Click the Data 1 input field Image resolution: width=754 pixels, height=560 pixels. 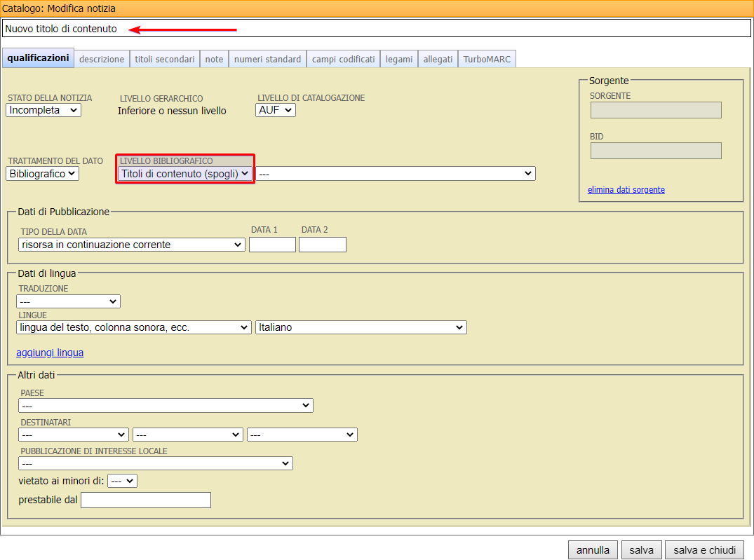[272, 245]
